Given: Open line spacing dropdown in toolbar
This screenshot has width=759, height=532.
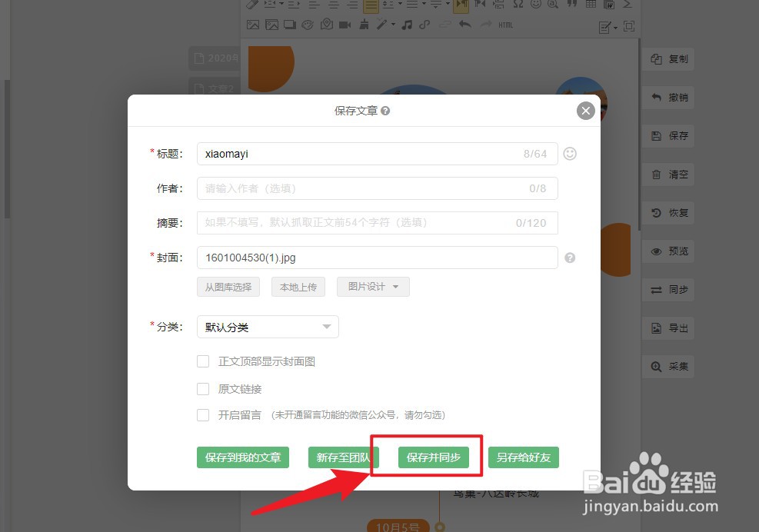Looking at the screenshot, I should click(x=399, y=5).
